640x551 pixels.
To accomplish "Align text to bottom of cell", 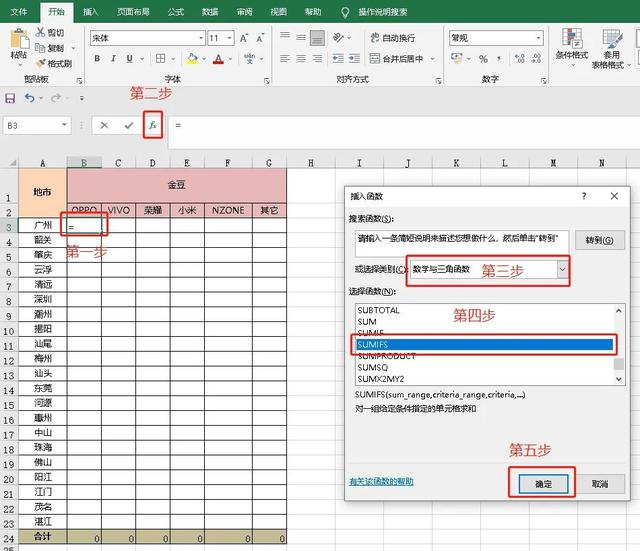I will 317,38.
